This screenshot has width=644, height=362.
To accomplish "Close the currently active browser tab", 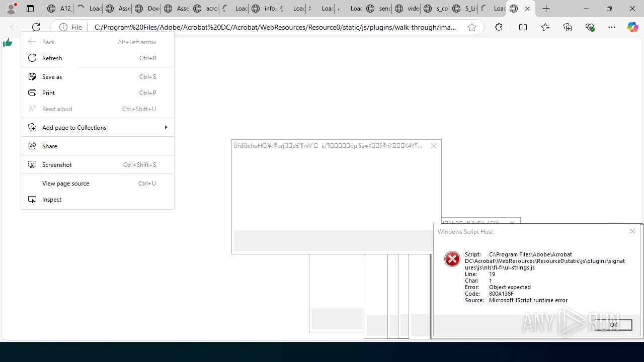I will [x=527, y=9].
